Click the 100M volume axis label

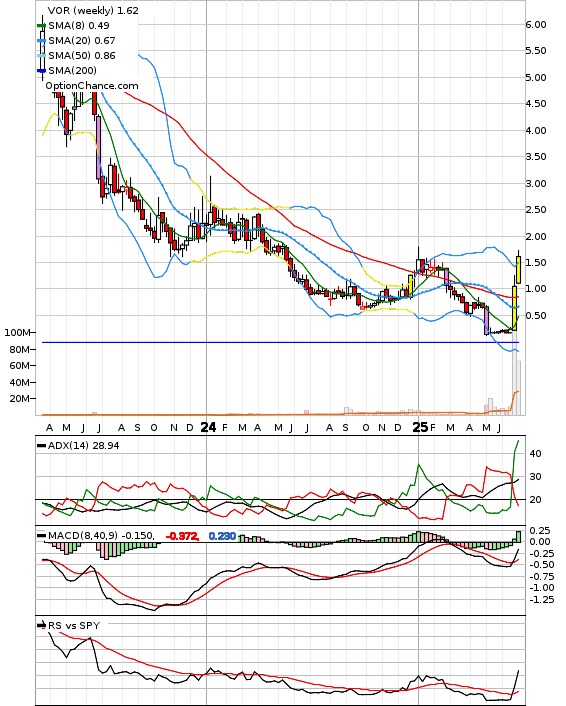click(17, 333)
